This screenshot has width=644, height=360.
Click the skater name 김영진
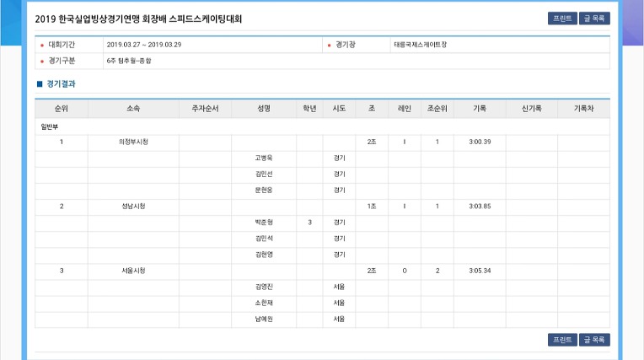[264, 287]
